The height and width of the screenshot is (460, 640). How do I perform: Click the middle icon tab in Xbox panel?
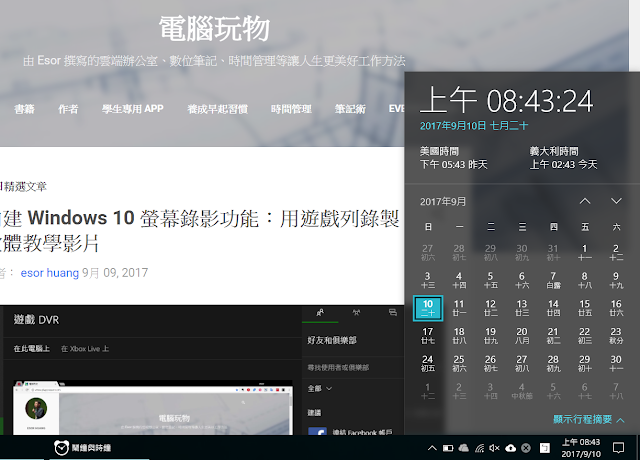click(356, 313)
